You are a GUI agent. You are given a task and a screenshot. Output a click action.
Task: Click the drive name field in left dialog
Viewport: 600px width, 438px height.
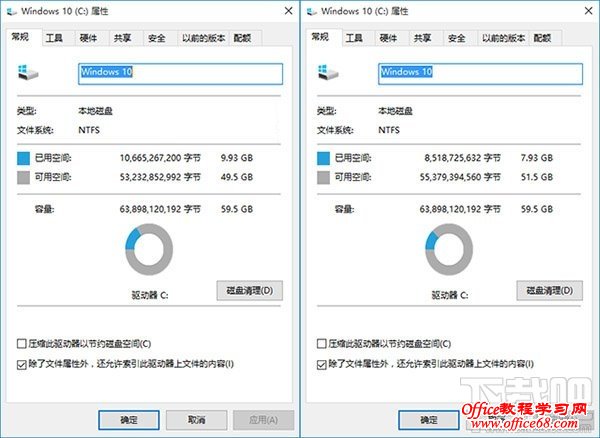pyautogui.click(x=181, y=74)
